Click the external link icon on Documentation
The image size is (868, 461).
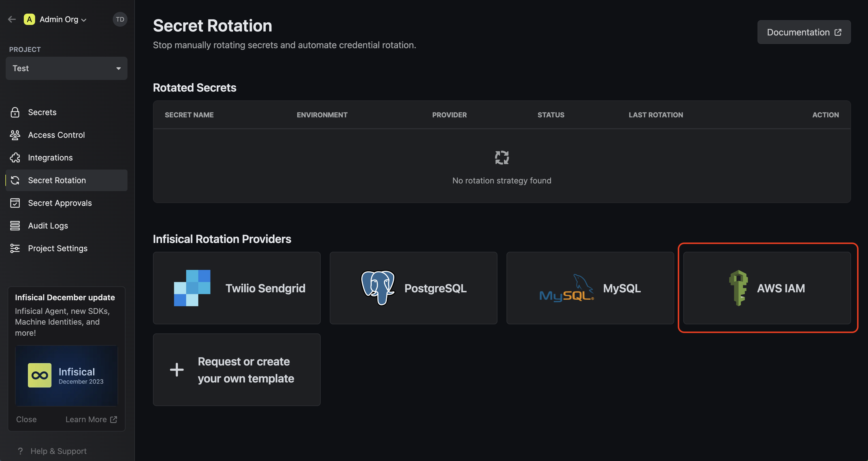pyautogui.click(x=838, y=32)
